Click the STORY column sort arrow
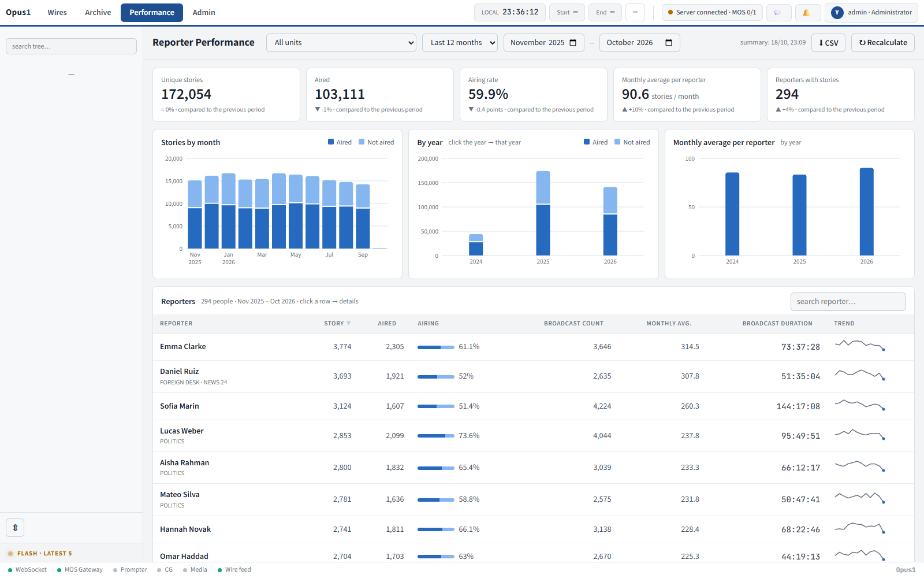Viewport: 924px width, 578px height. 349,324
